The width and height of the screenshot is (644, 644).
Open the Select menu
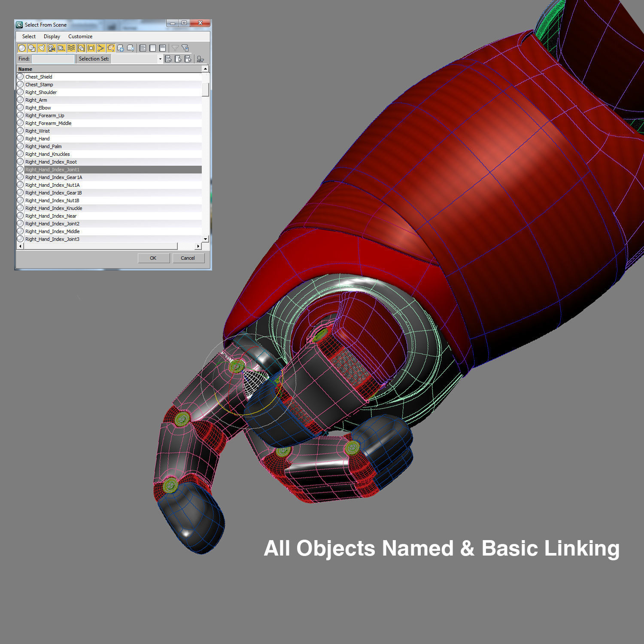click(29, 36)
